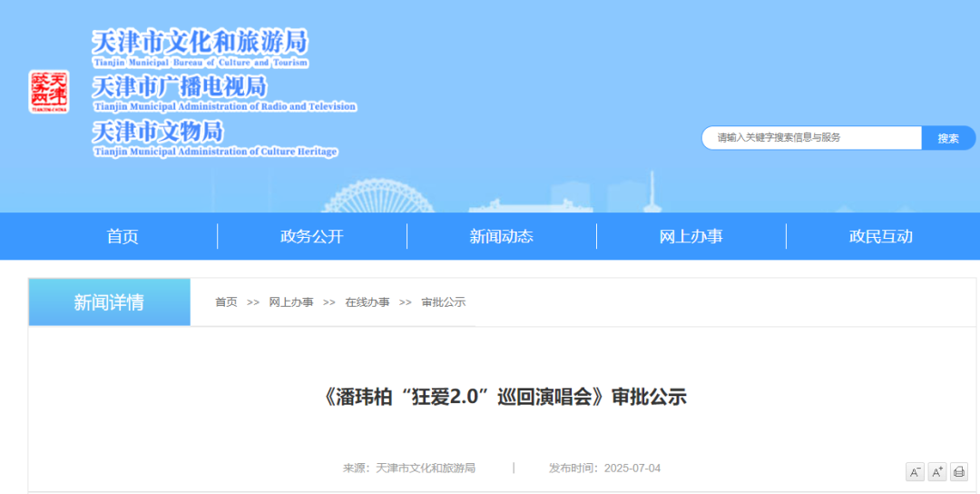This screenshot has height=494, width=980.
Task: Go to 审批公示 in the breadcrumb
Action: click(444, 302)
